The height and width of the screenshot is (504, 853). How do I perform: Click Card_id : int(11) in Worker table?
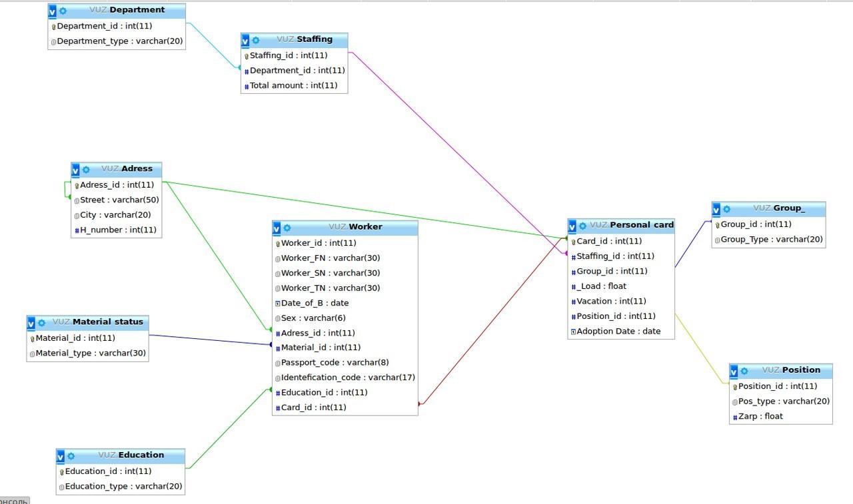345,407
